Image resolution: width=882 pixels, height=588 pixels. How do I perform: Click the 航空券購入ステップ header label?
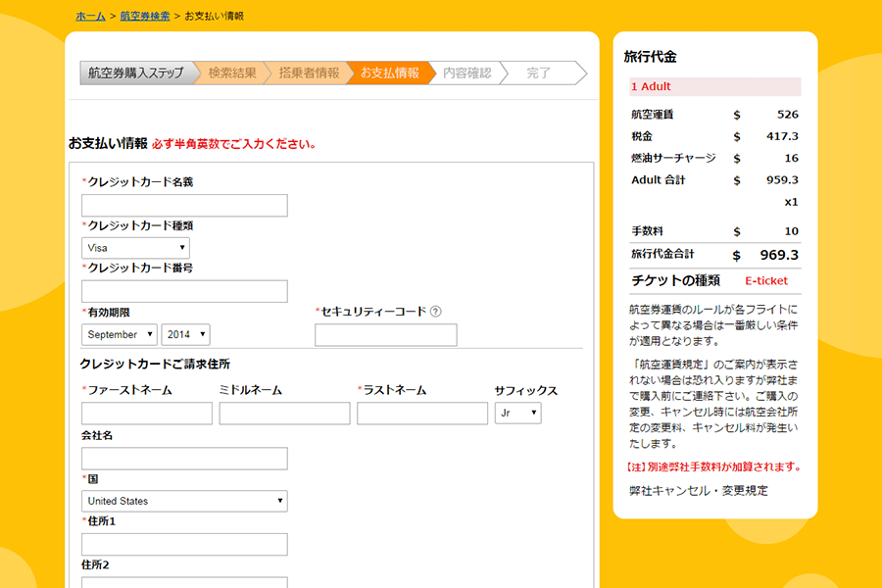click(x=136, y=73)
